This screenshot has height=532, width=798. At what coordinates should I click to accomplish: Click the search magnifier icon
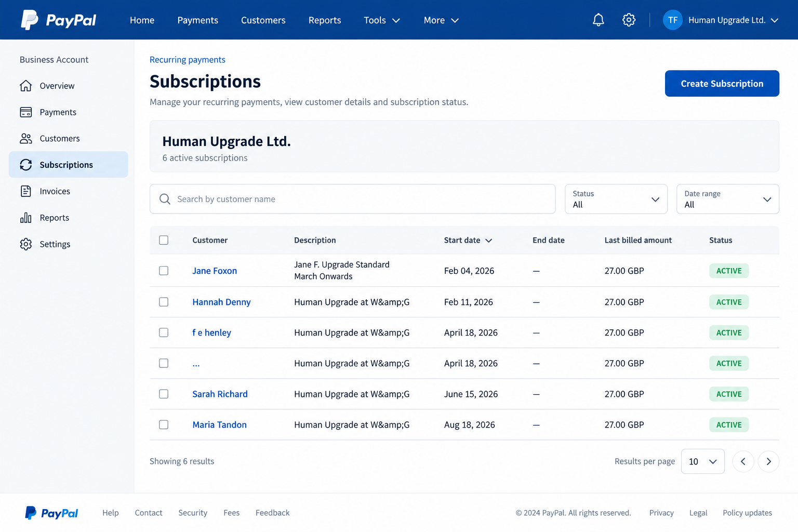tap(165, 199)
